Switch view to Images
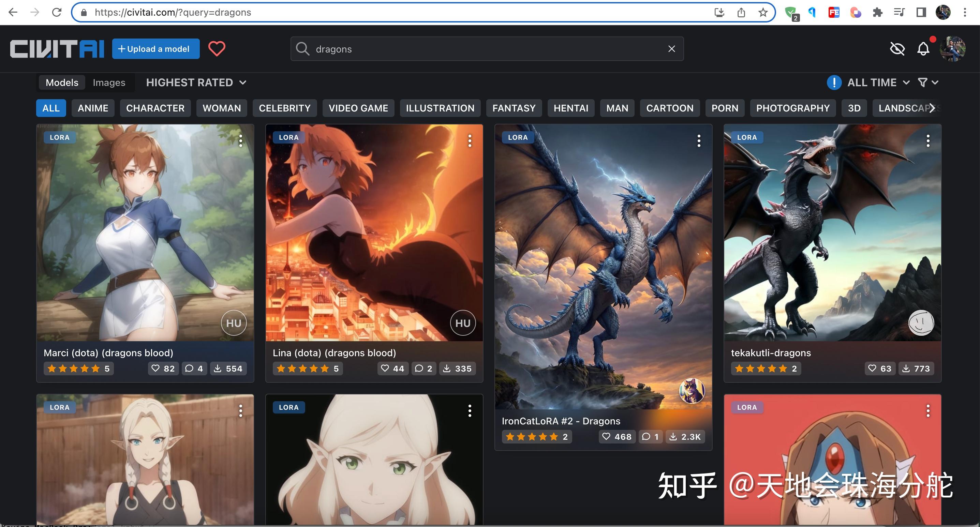Viewport: 980px width, 527px height. (x=109, y=82)
